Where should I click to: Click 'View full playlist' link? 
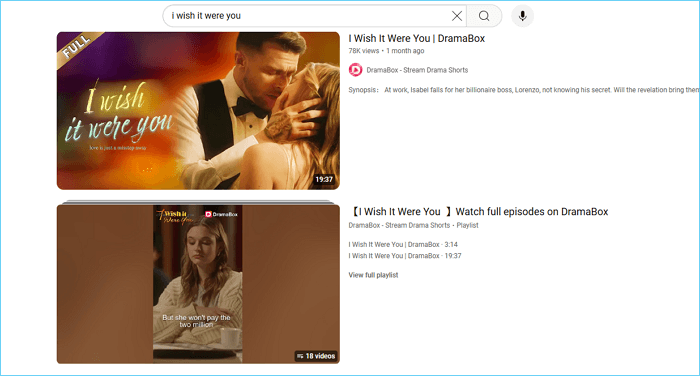point(373,275)
